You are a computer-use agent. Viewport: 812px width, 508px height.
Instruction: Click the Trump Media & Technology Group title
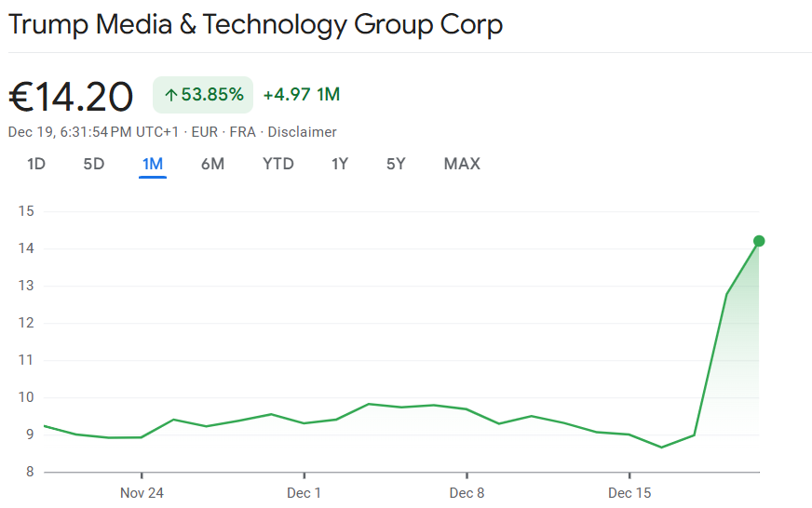[255, 24]
